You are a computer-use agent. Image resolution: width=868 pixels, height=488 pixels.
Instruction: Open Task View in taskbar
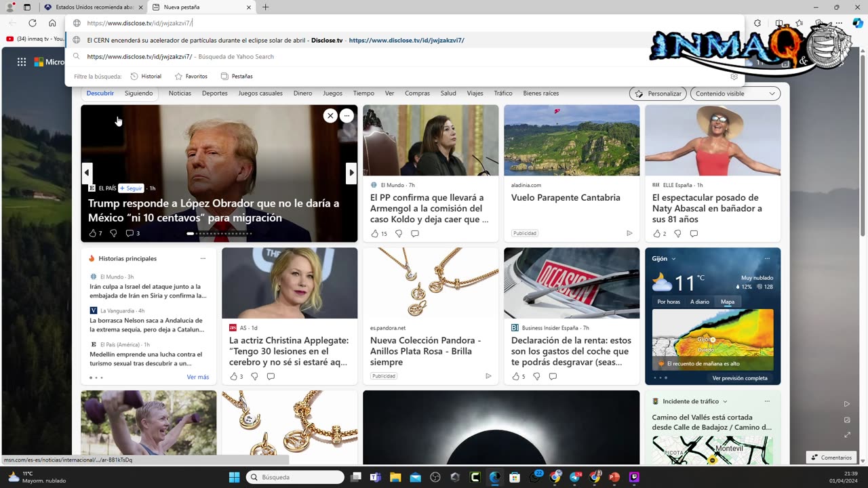[356, 477]
